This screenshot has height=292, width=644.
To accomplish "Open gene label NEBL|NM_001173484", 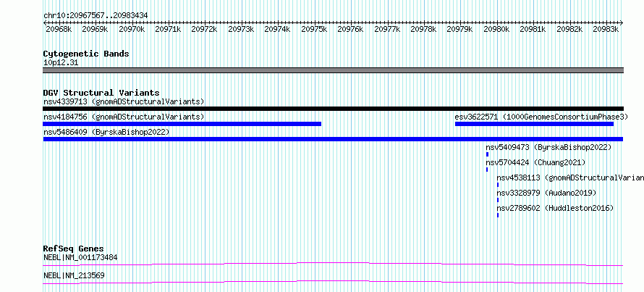I will (x=80, y=258).
